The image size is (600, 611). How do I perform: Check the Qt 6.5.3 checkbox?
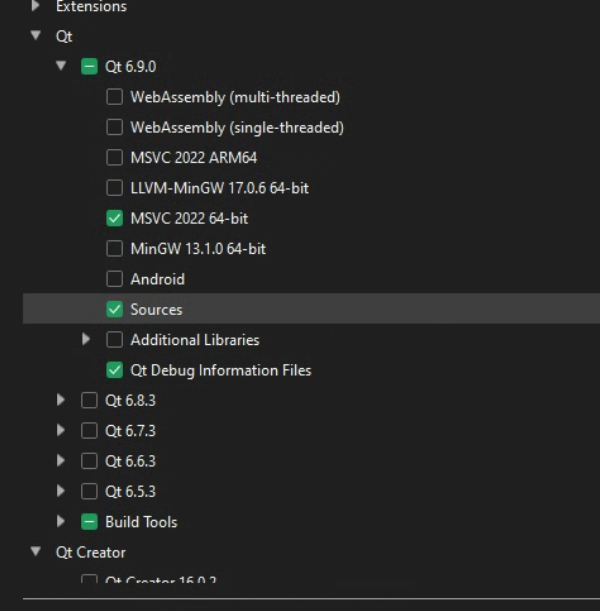89,492
